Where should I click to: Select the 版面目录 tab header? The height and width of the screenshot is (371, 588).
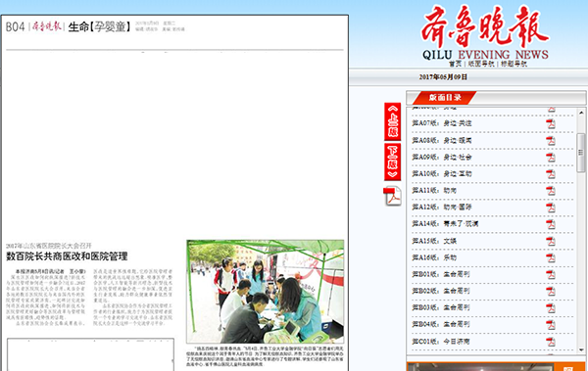pos(445,98)
